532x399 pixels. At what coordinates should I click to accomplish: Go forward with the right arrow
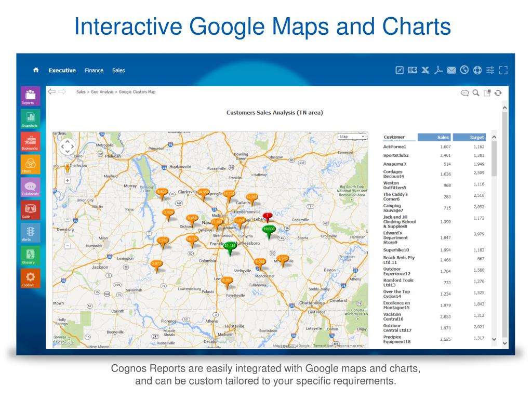(x=62, y=91)
